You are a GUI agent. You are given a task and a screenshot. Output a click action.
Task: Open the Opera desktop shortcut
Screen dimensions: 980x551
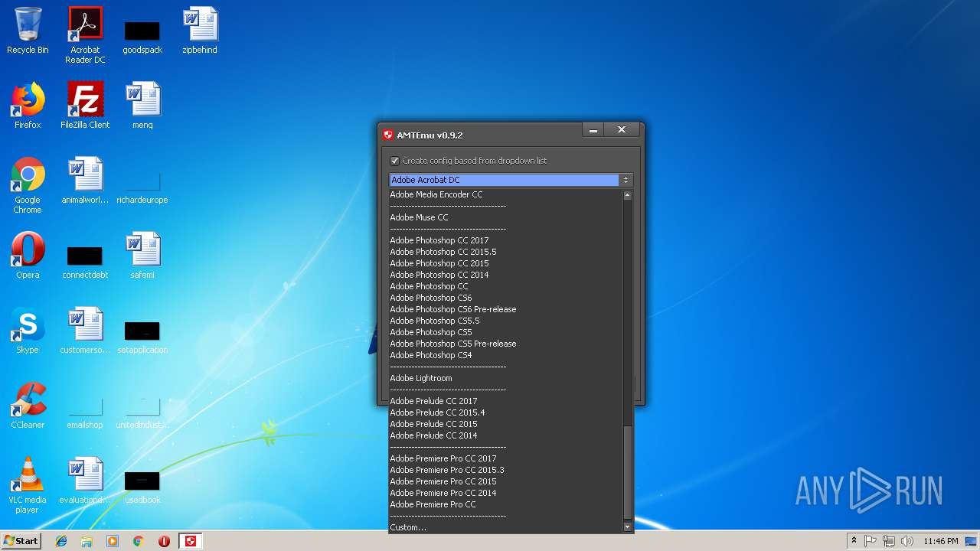(28, 256)
